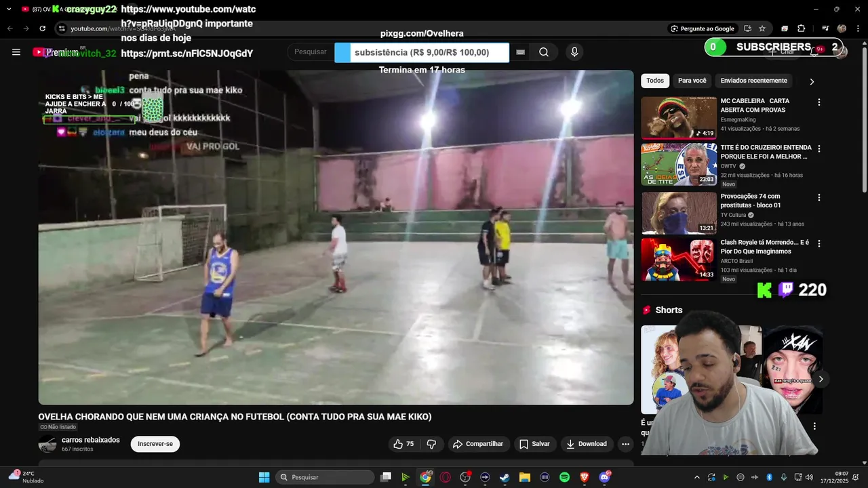Open the on-screen keyboard in search

coord(520,52)
